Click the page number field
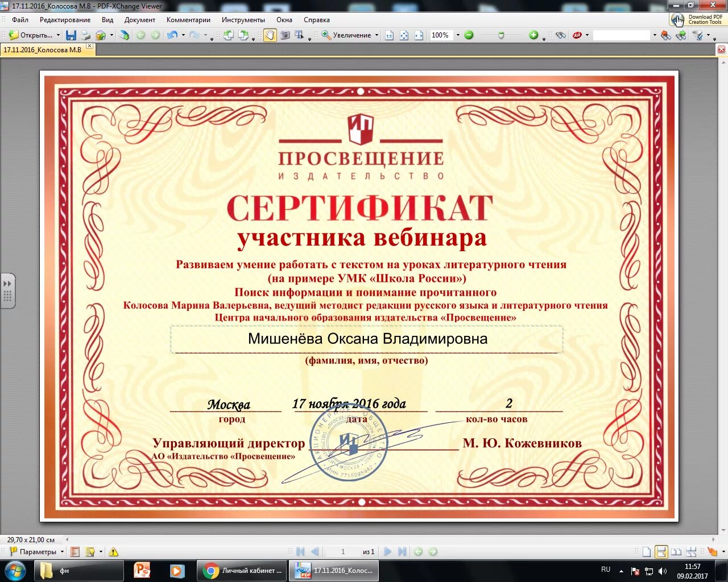This screenshot has width=728, height=582. 342,552
